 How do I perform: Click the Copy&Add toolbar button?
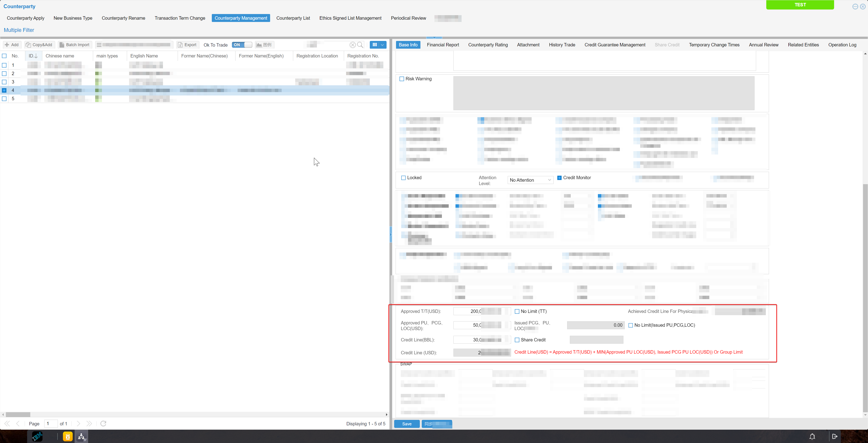39,45
